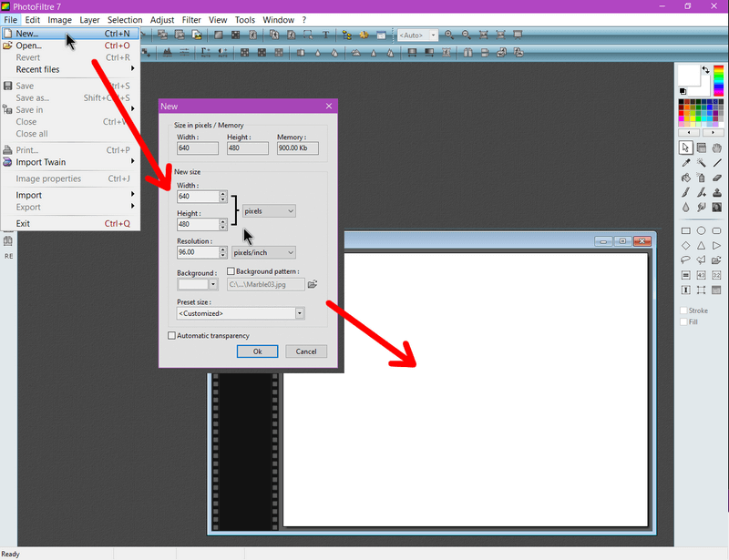The width and height of the screenshot is (729, 560).
Task: Enable the Automatic transparency checkbox
Action: click(x=172, y=336)
